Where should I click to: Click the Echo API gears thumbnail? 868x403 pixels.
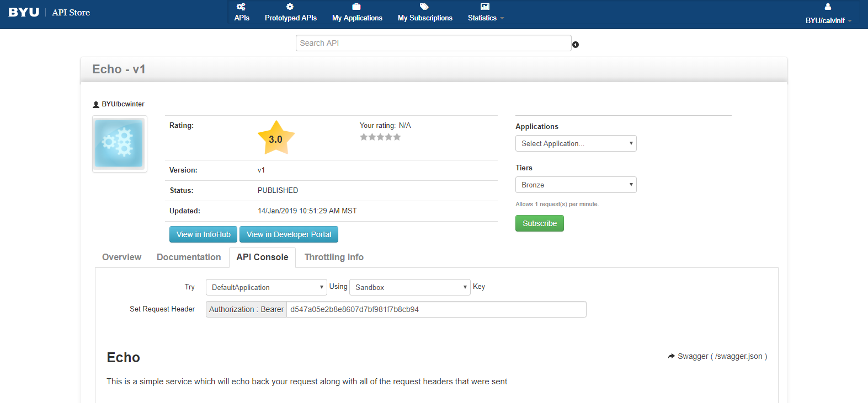click(x=120, y=144)
